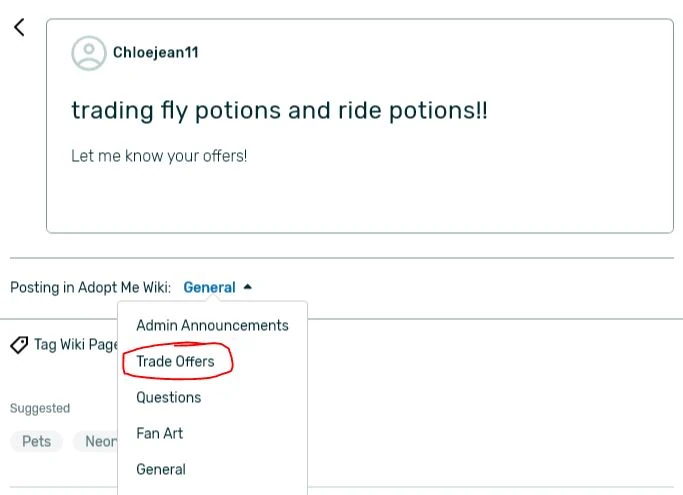Click the Tag Wiki Page label

pyautogui.click(x=76, y=344)
